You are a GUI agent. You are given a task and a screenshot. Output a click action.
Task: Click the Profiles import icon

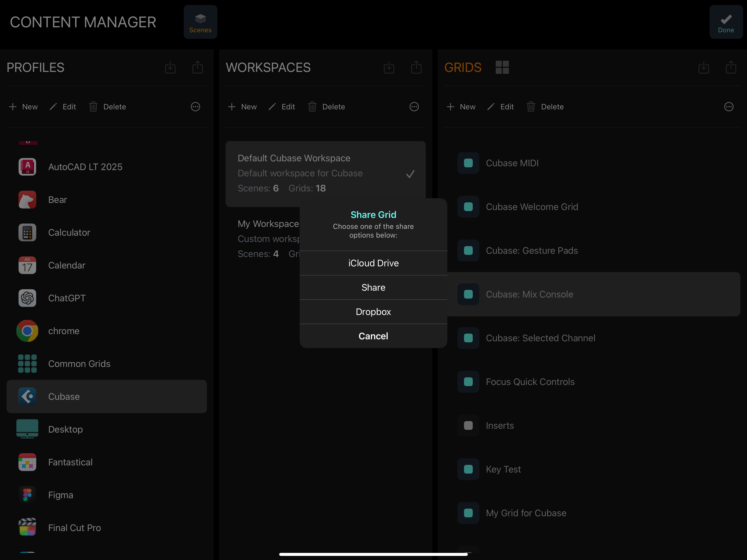click(x=170, y=67)
